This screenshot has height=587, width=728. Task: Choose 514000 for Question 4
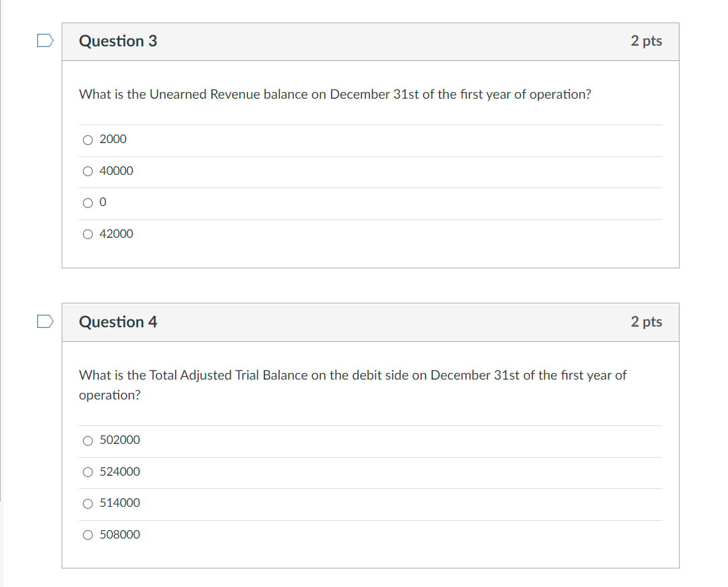88,504
